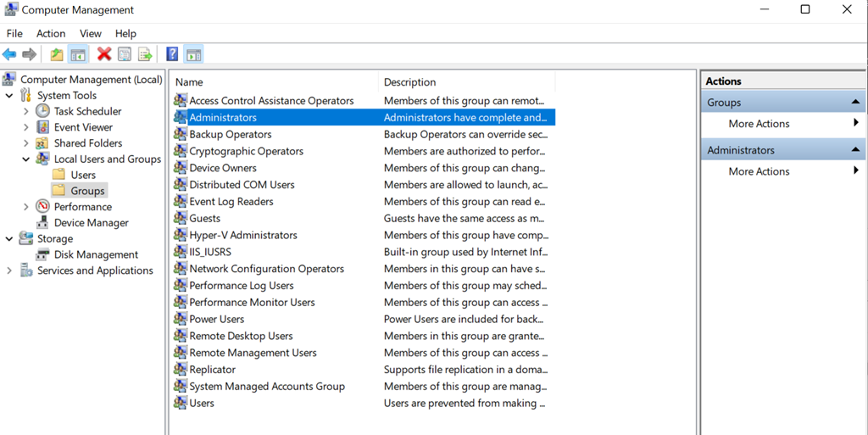Open the Action menu
This screenshot has width=868, height=435.
[51, 33]
